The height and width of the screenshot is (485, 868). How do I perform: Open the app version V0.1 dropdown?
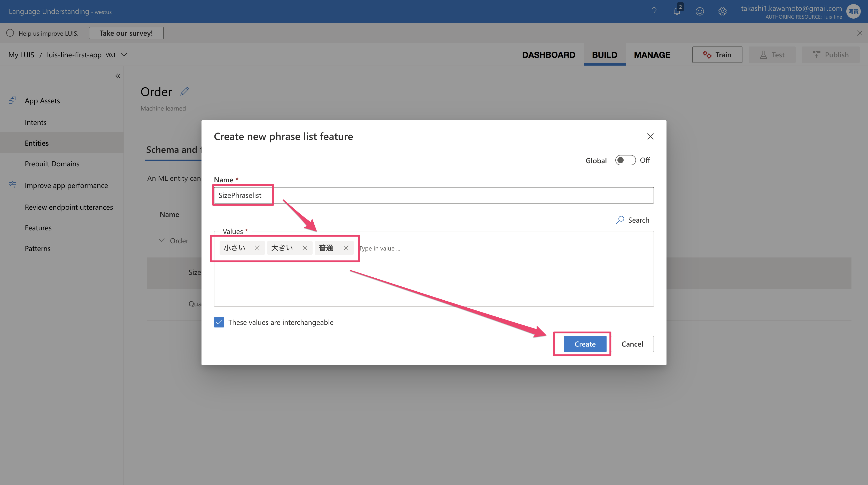click(x=124, y=55)
